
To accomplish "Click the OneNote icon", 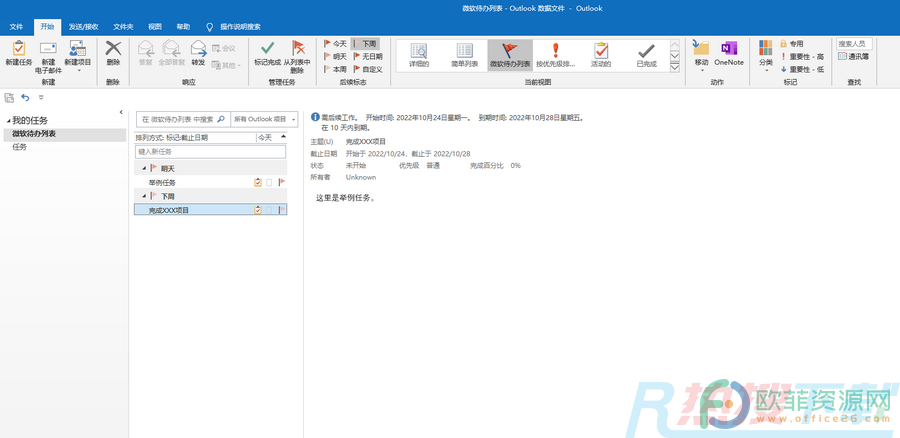I will pos(729,49).
